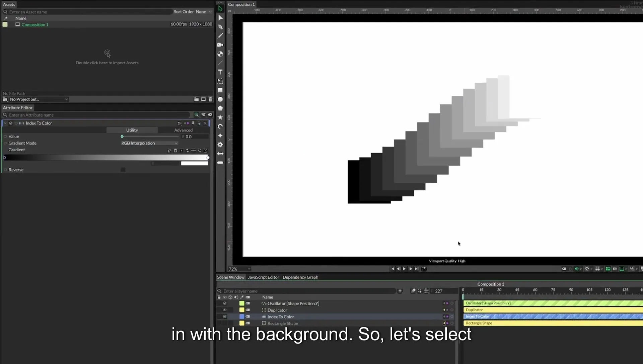Open the No Project Set dropdown
This screenshot has width=643, height=364.
click(x=39, y=99)
